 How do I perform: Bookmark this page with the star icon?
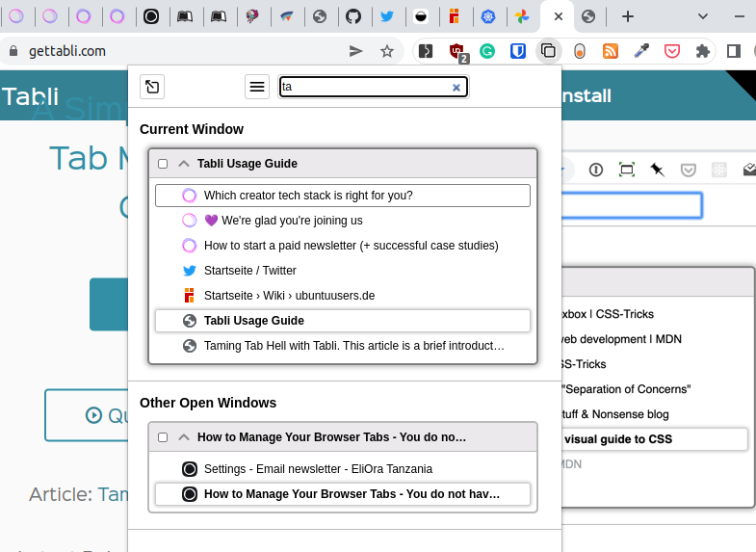coord(387,51)
